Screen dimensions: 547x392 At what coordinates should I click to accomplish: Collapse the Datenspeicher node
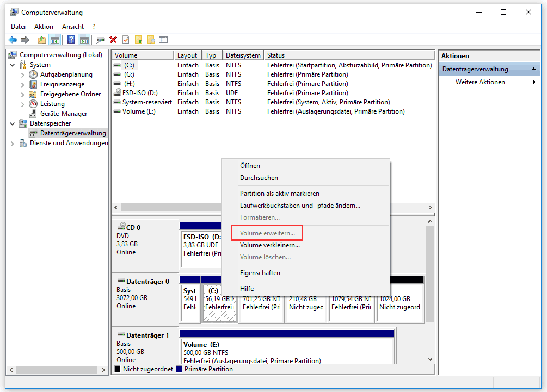pyautogui.click(x=13, y=123)
